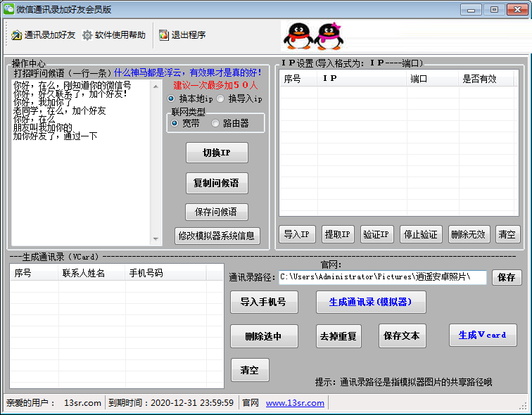Click the 导入IP button
The image size is (532, 415).
(297, 234)
